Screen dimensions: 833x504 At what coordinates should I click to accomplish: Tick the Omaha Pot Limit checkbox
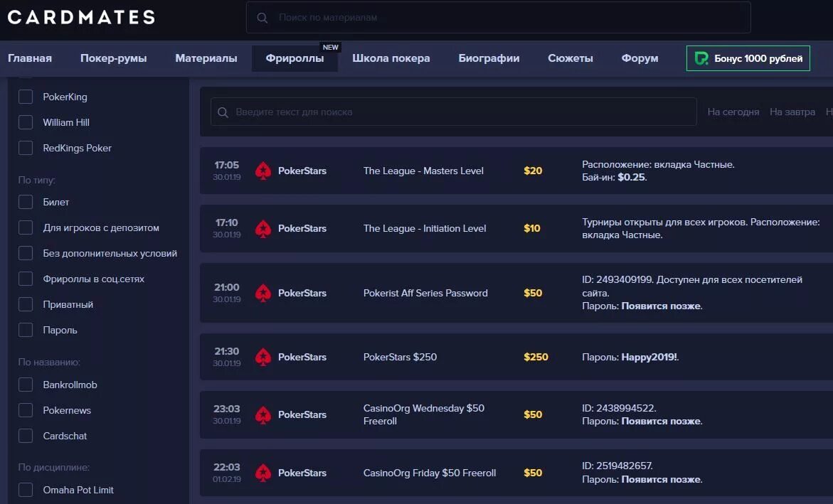click(x=26, y=490)
